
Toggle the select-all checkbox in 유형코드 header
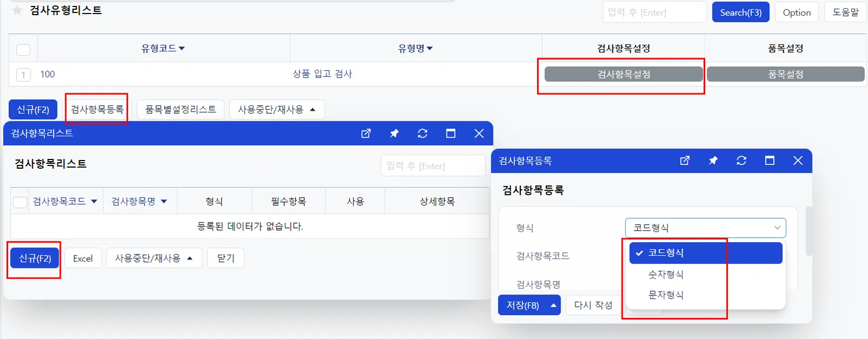point(23,50)
